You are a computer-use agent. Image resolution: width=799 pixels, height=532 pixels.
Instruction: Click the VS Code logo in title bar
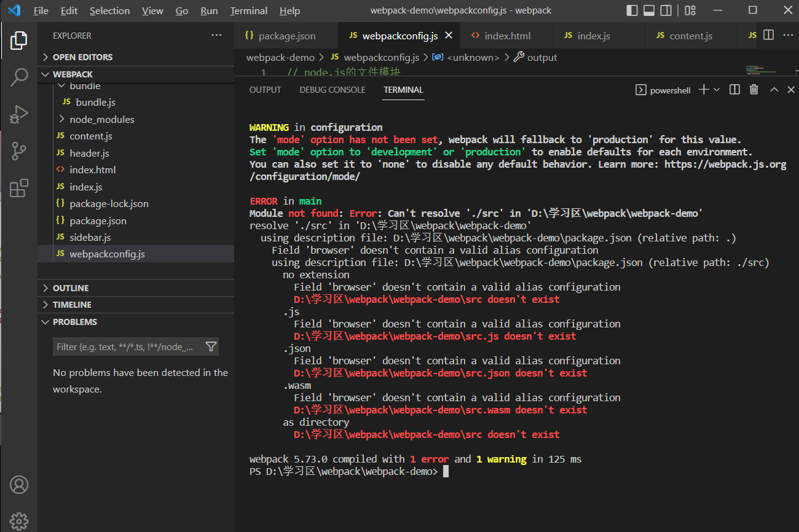pyautogui.click(x=14, y=10)
